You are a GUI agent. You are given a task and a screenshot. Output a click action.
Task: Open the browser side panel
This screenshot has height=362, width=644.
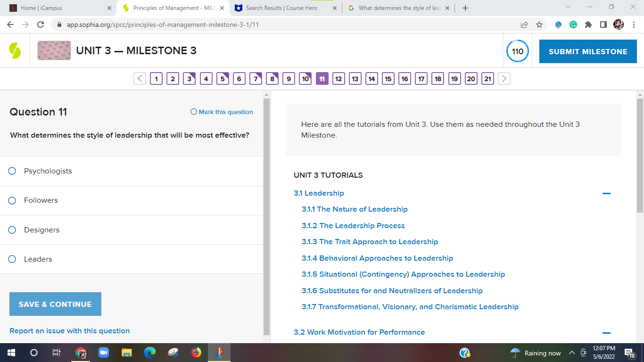[603, 25]
